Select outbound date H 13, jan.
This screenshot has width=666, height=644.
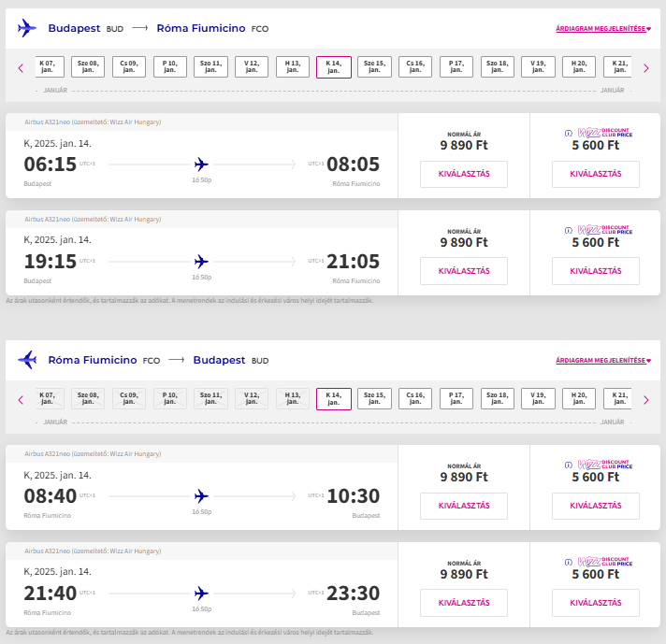point(293,67)
